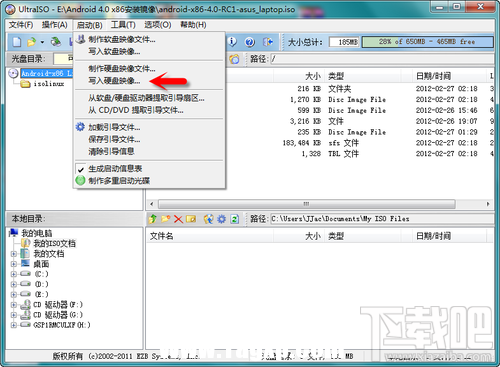Click the 28% of 650MB capacity bar
The height and width of the screenshot is (367, 500).
coord(427,42)
